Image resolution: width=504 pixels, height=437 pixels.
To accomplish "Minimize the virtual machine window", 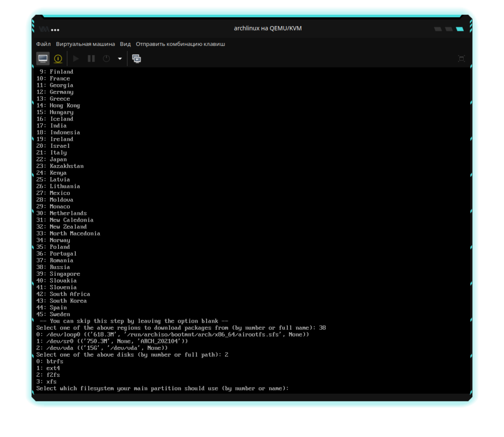I will (438, 29).
